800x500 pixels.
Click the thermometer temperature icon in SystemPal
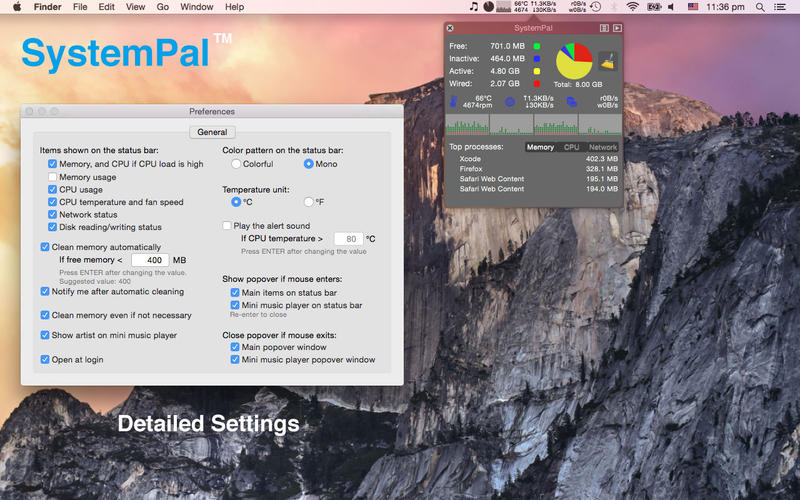pyautogui.click(x=453, y=102)
